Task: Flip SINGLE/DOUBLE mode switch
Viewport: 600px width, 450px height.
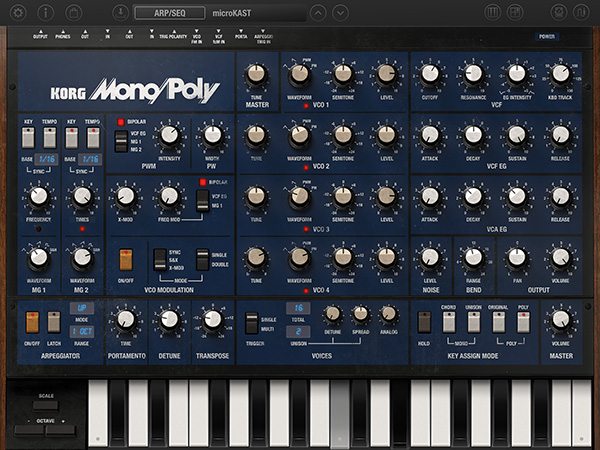Action: (202, 260)
